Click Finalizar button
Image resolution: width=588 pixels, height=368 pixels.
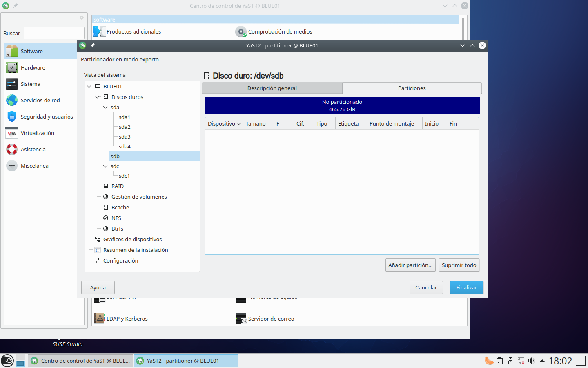(467, 287)
